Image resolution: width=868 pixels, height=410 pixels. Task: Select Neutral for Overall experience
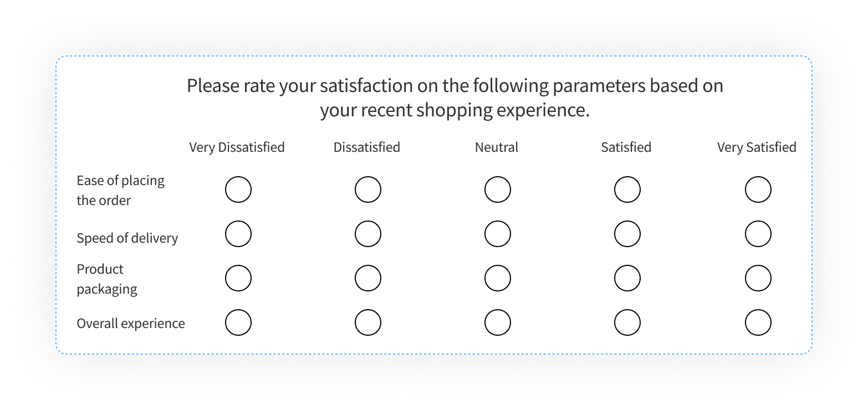click(x=497, y=322)
